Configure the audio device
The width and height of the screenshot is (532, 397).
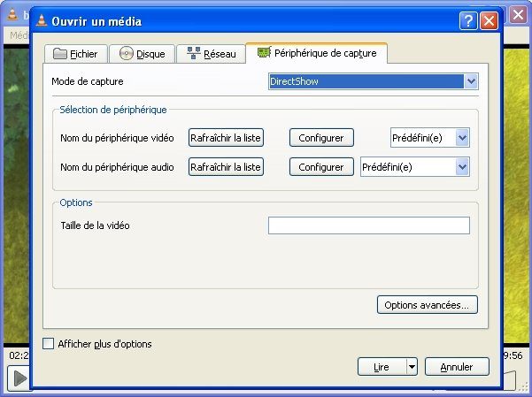tap(321, 167)
